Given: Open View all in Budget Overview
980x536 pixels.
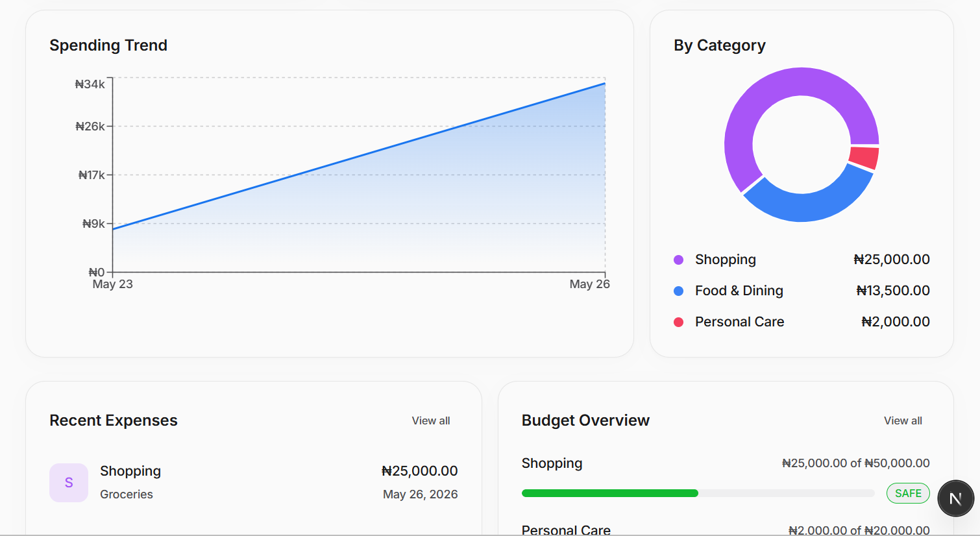Looking at the screenshot, I should tap(903, 420).
